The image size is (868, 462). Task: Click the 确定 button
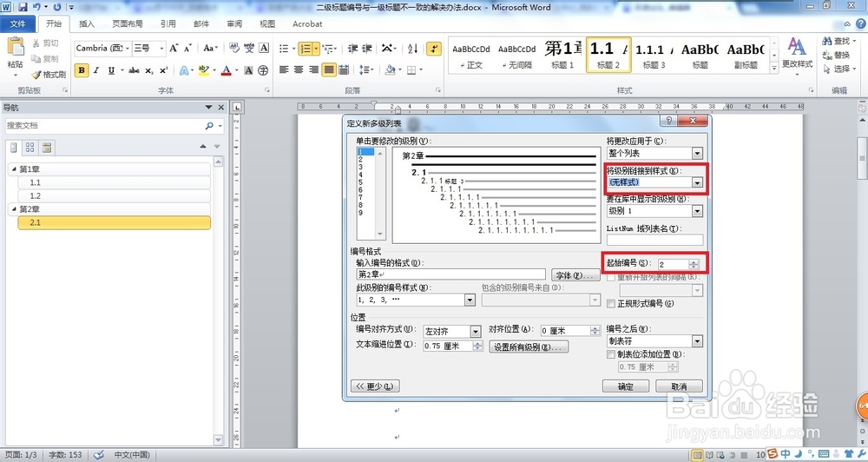(x=626, y=386)
